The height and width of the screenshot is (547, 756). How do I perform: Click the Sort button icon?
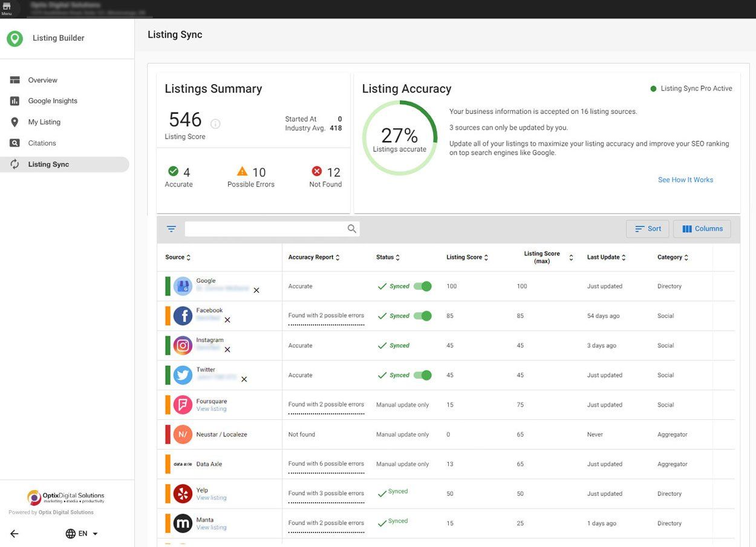point(637,228)
